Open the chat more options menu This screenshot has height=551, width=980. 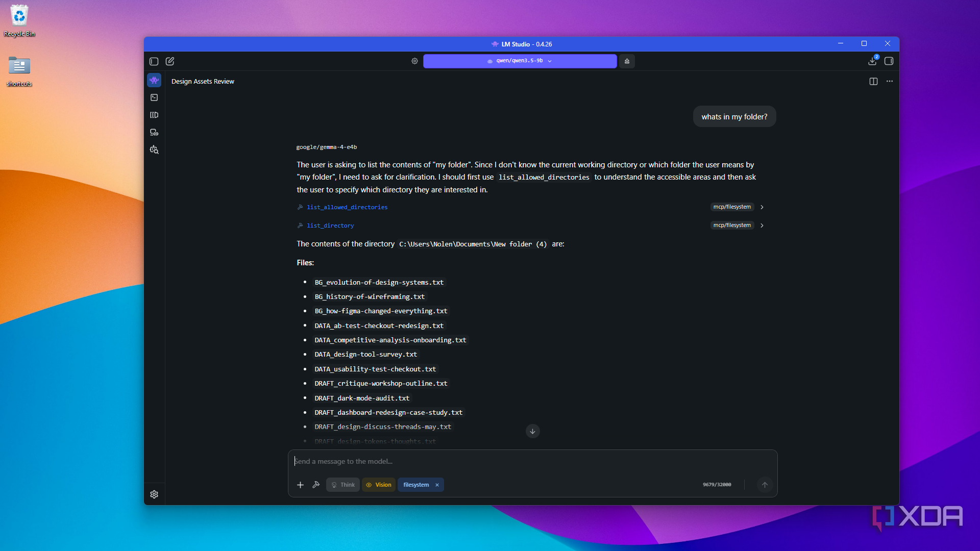(890, 82)
